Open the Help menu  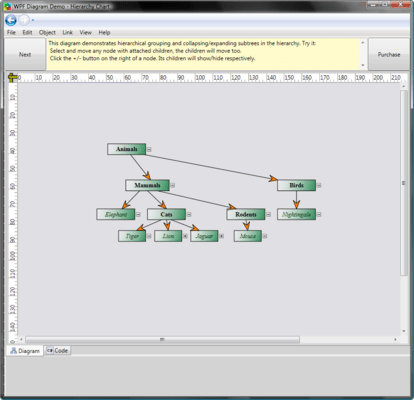[x=104, y=32]
